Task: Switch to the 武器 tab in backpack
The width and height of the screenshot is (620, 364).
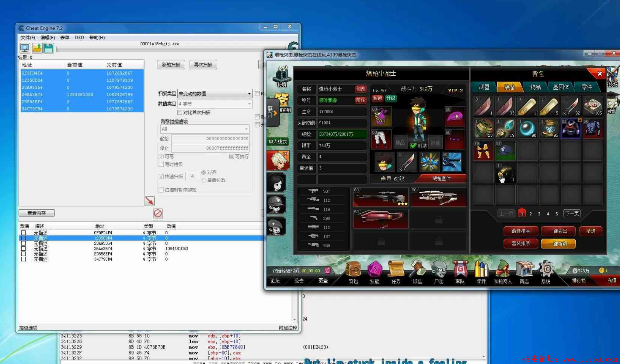Action: pyautogui.click(x=484, y=87)
